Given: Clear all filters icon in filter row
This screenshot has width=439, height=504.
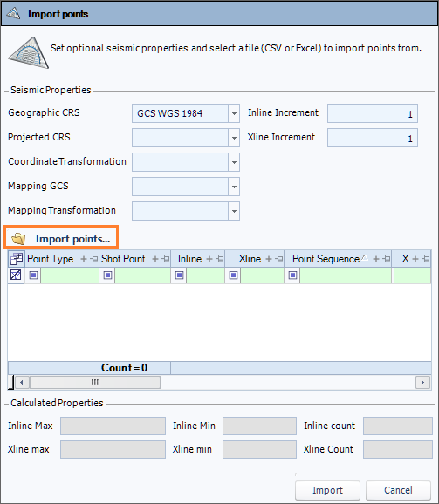Looking at the screenshot, I should [16, 276].
